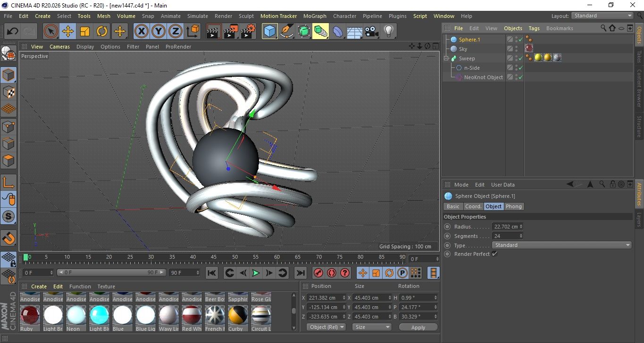Open the Type dropdown showing Standard
Viewport: 644px width, 343px height.
[x=561, y=245]
